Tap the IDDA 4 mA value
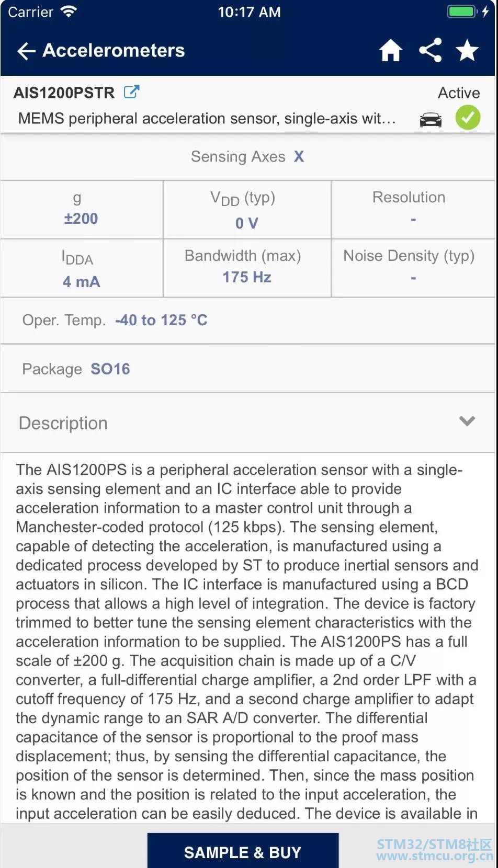The width and height of the screenshot is (498, 868). click(x=82, y=282)
